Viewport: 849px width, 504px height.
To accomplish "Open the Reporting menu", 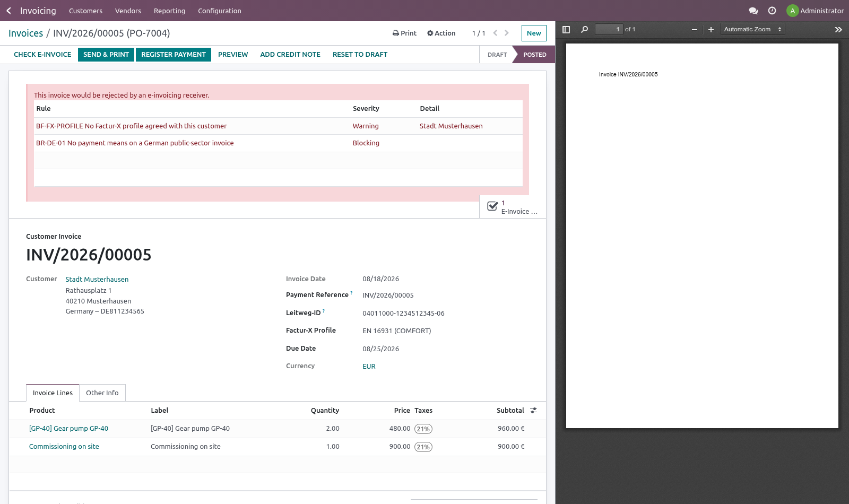I will 169,11.
